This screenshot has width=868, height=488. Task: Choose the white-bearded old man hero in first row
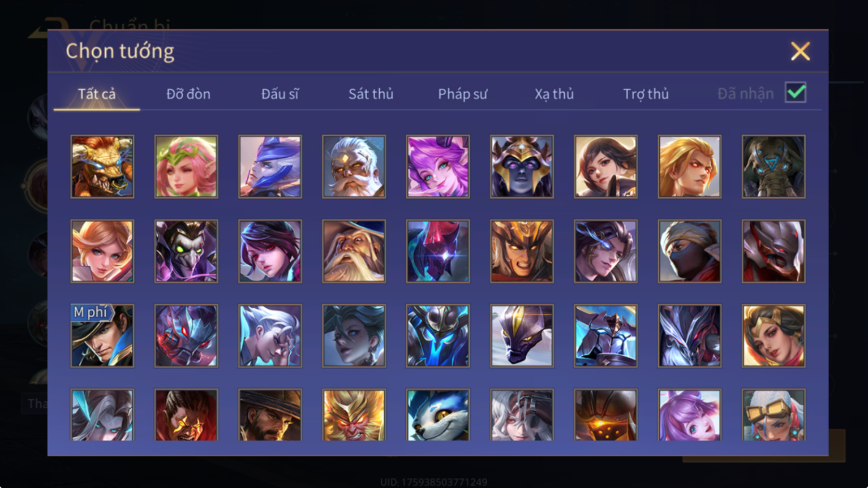(354, 166)
